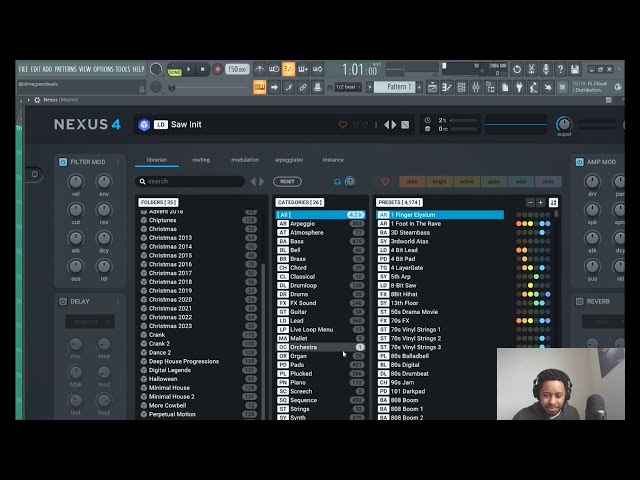Click the sort presets button
Viewport: 640px width, 480px height.
tap(553, 202)
